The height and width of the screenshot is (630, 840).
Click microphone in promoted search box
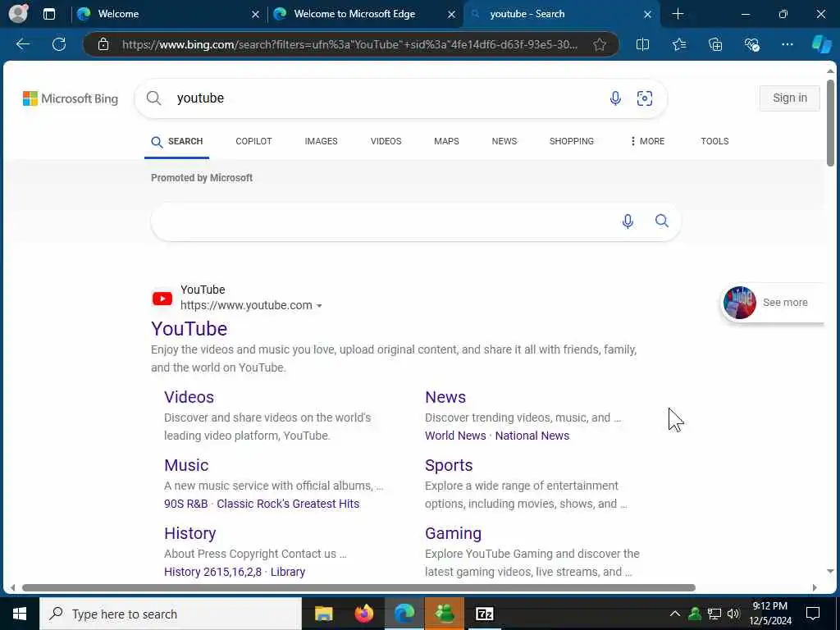click(x=628, y=221)
